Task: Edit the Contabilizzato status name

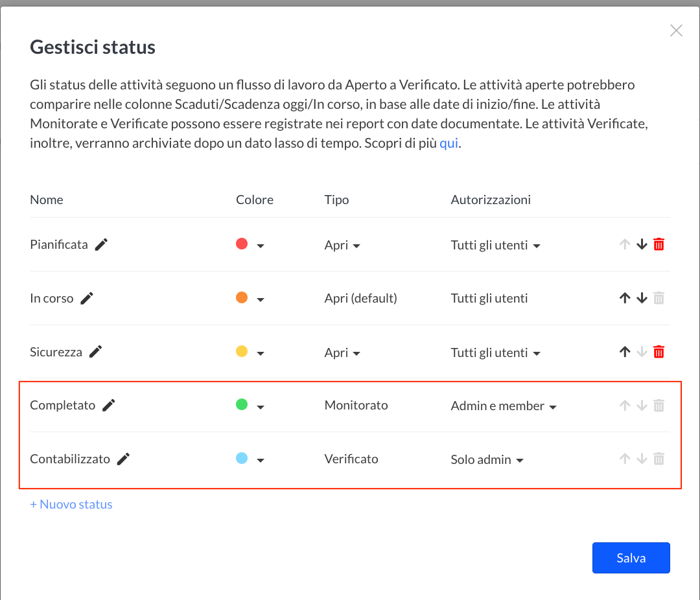Action: click(x=123, y=459)
